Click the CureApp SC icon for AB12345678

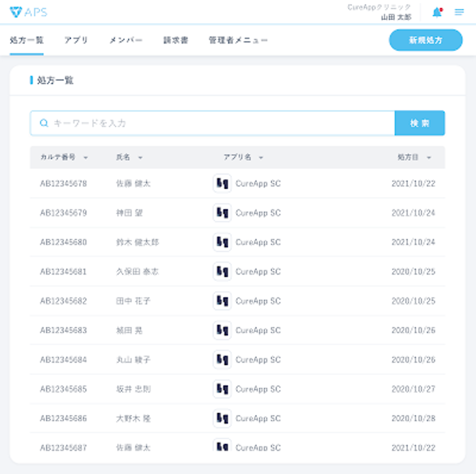(x=222, y=183)
